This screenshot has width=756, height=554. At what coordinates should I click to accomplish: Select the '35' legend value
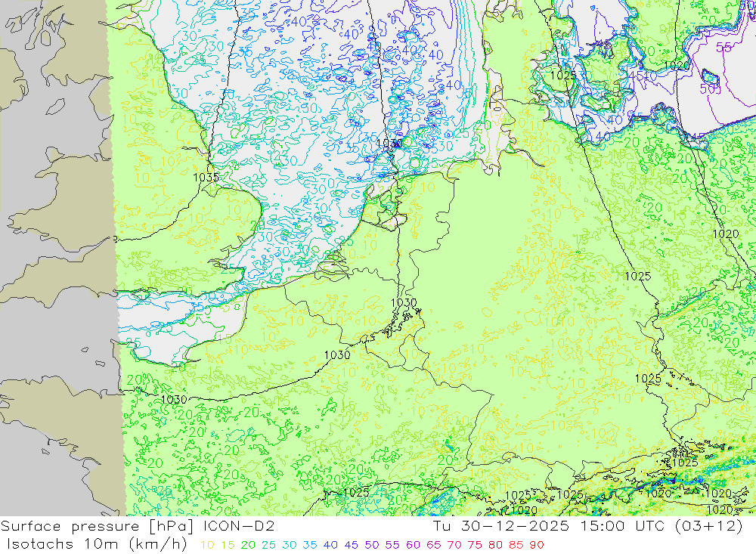310,546
